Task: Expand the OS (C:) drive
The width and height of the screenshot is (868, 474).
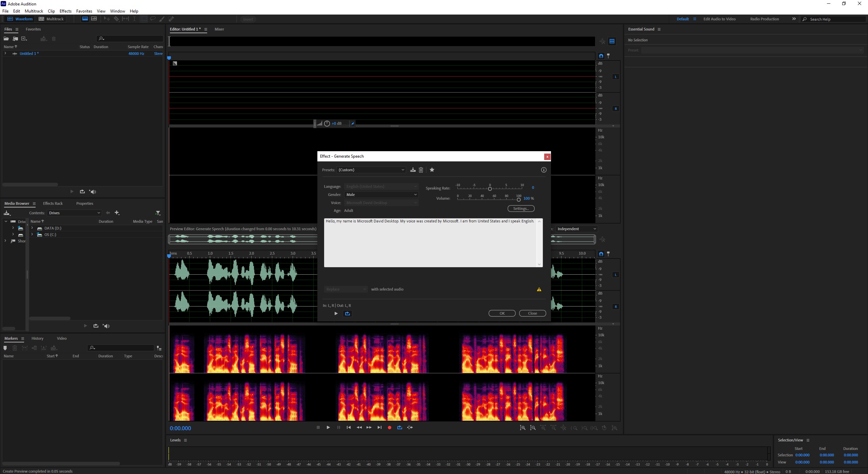Action: pyautogui.click(x=32, y=235)
